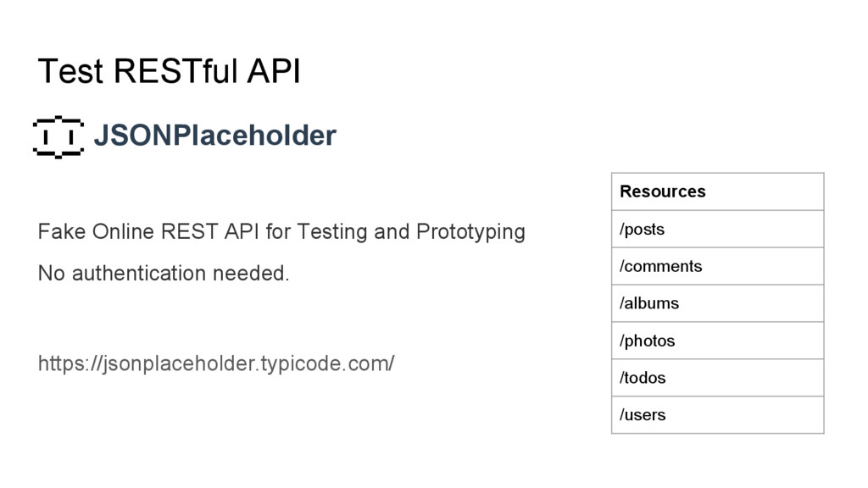The image size is (868, 488).
Task: Select the /comments resource row
Action: click(x=717, y=266)
